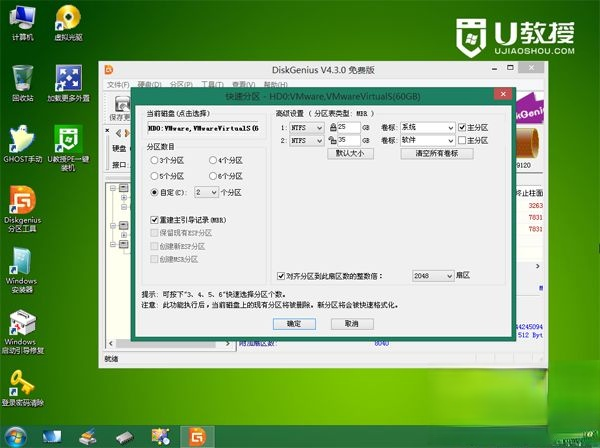
Task: Click left arrow of DiskGenius tree scrollbar
Action: point(111,344)
